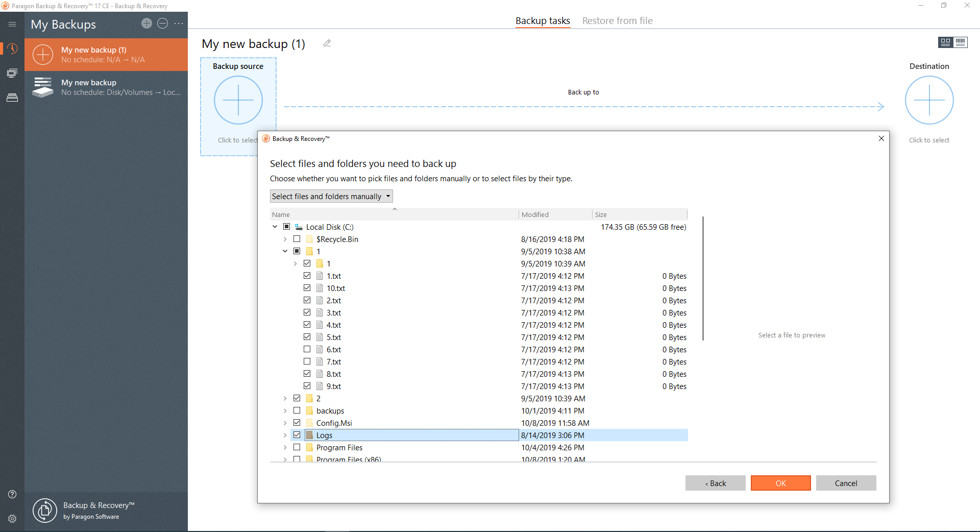Click the file tree vertical scrollbar
The width and height of the screenshot is (980, 532).
point(703,278)
